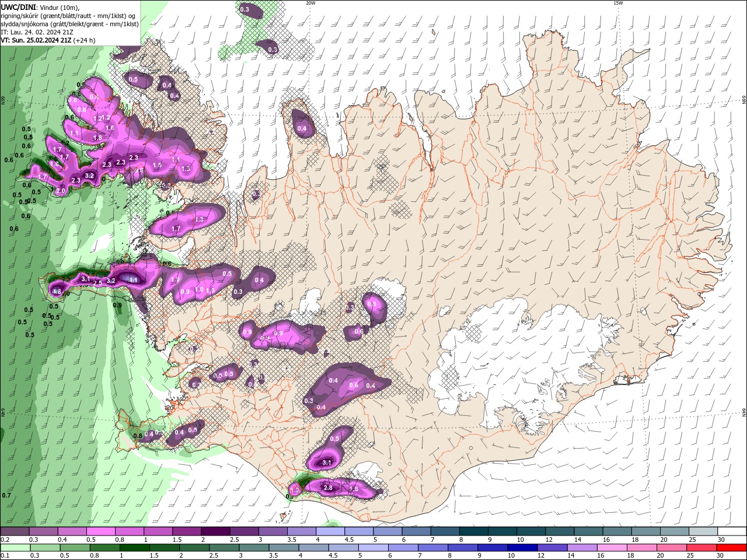Click the white last swatch in upper legend
The height and width of the screenshot is (560, 747).
[x=732, y=531]
